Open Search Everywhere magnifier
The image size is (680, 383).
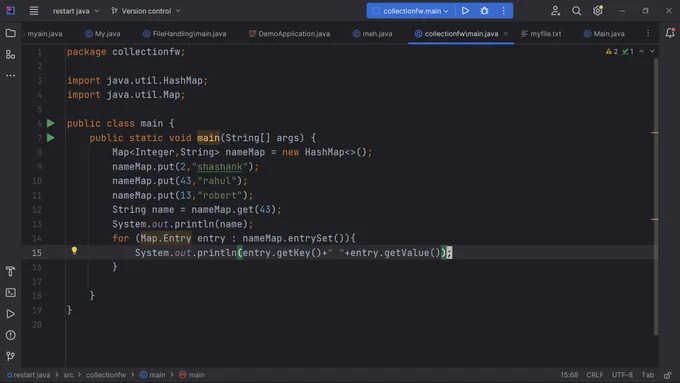[576, 11]
